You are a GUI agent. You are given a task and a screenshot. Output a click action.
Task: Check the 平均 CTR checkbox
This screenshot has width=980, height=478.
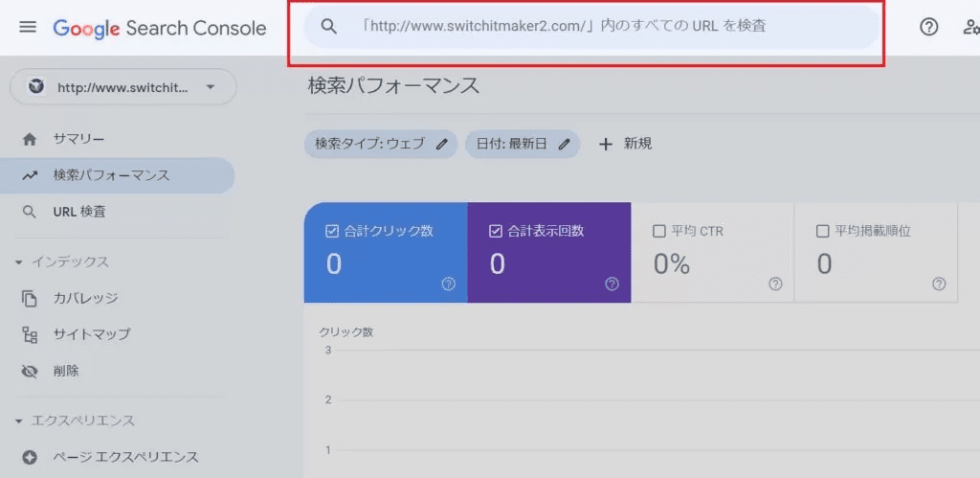(x=658, y=232)
